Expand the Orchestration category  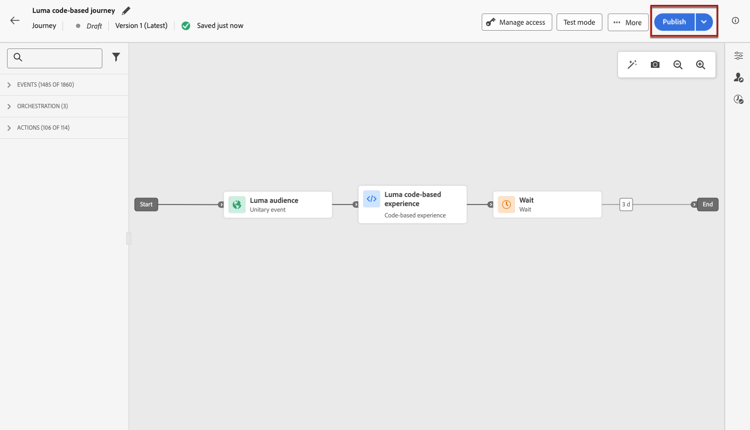64,106
